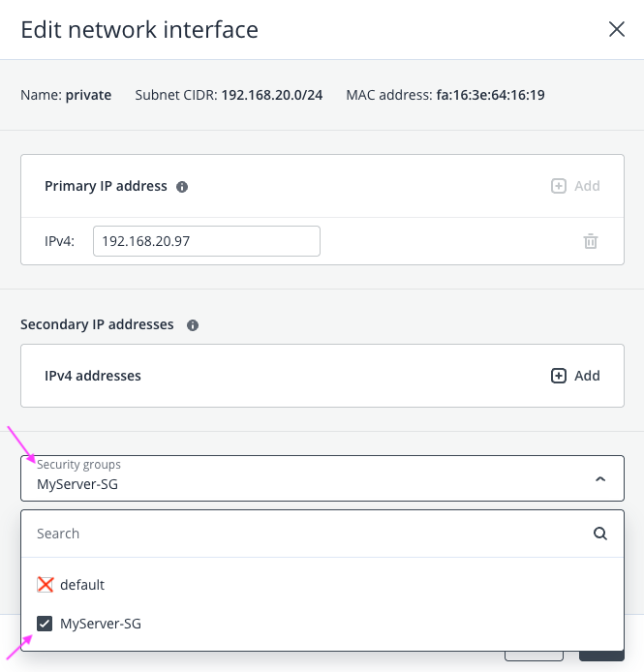The image size is (644, 672).
Task: Uncheck the MyServer-SG checkbox
Action: coord(45,624)
